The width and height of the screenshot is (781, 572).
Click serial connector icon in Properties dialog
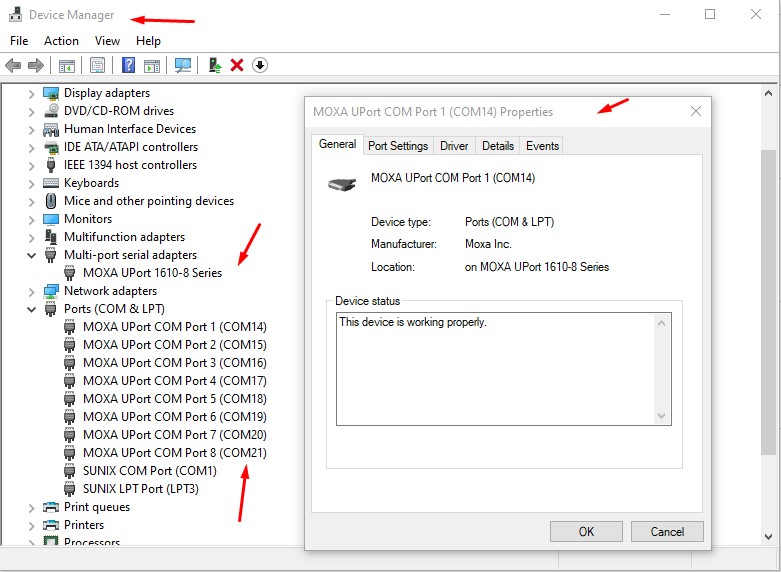click(x=342, y=184)
